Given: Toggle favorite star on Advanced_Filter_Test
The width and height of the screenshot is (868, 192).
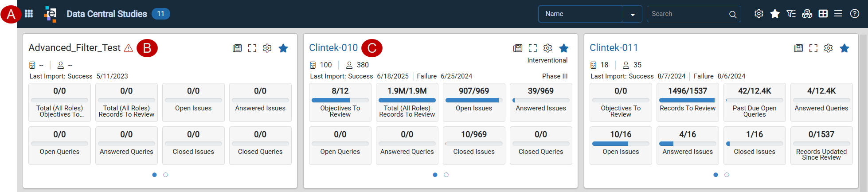Looking at the screenshot, I should tap(283, 48).
